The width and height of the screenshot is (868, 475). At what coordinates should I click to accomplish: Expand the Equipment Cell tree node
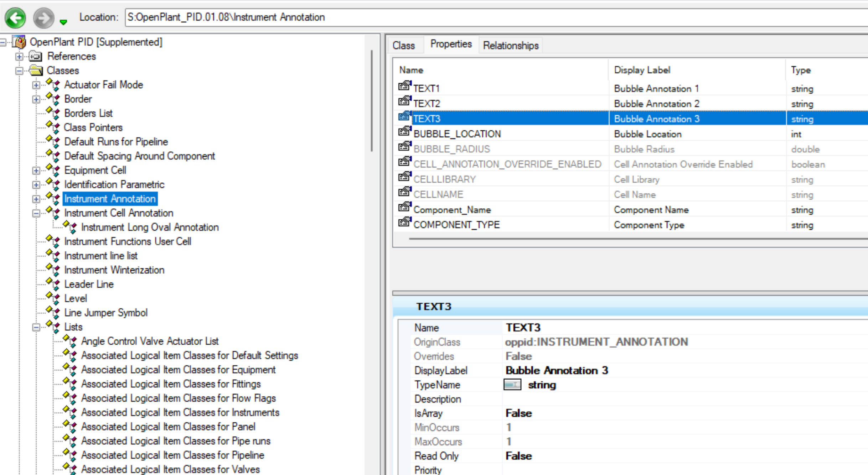click(36, 171)
